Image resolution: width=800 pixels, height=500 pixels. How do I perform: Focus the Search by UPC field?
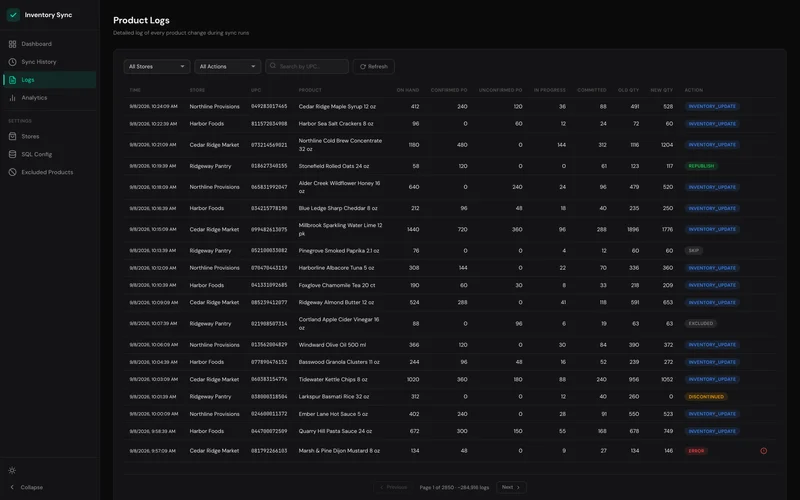point(307,66)
